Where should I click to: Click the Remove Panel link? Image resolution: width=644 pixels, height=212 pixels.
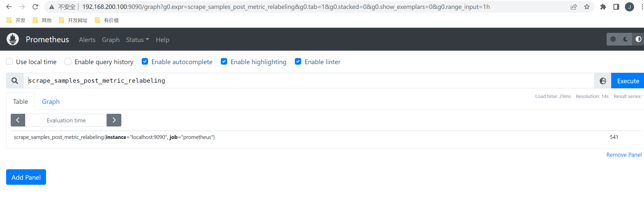[624, 155]
